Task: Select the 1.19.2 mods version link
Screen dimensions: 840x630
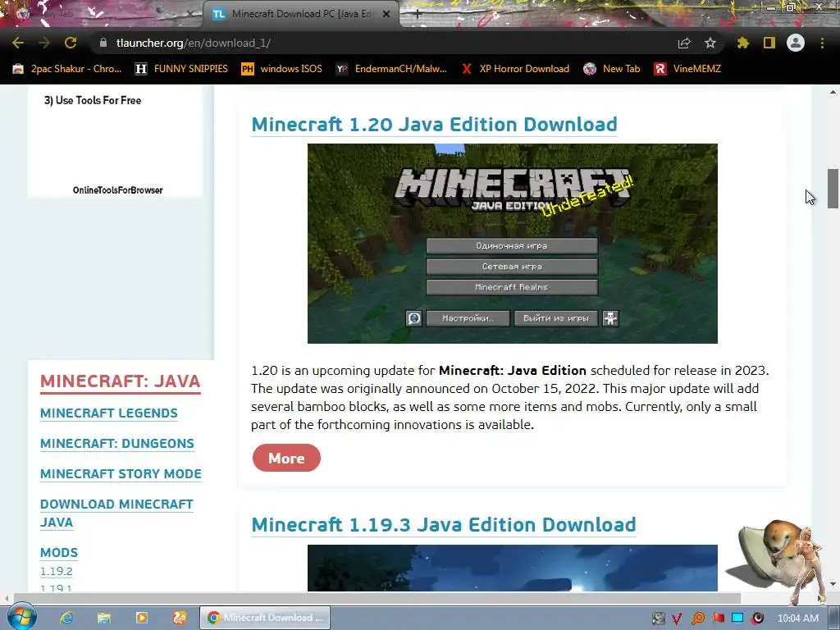Action: [57, 571]
